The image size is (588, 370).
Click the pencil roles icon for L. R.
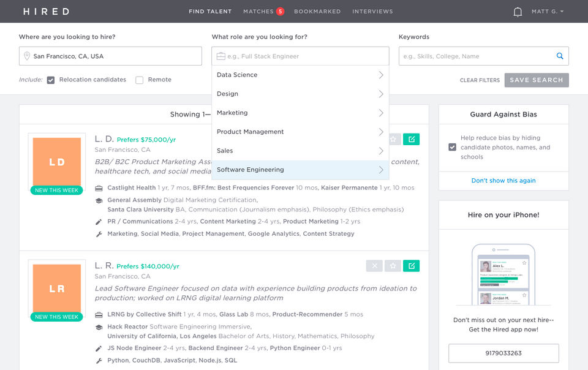point(99,349)
